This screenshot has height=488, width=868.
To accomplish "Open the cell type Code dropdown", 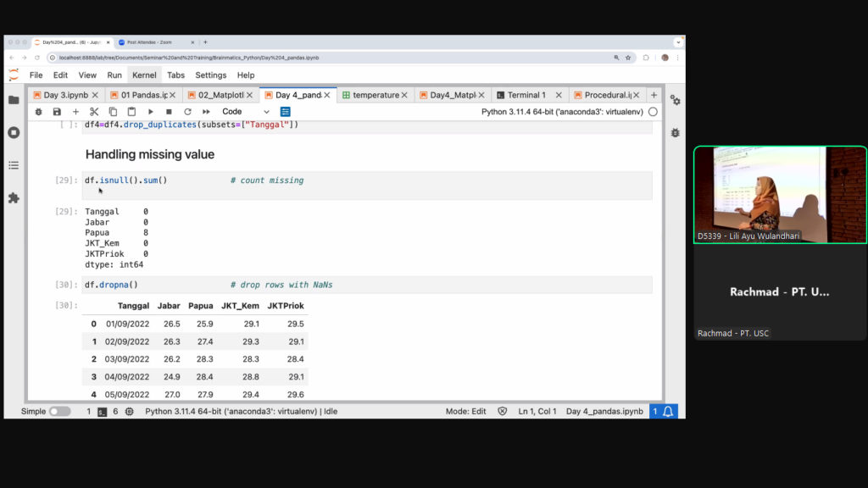I will [x=246, y=112].
